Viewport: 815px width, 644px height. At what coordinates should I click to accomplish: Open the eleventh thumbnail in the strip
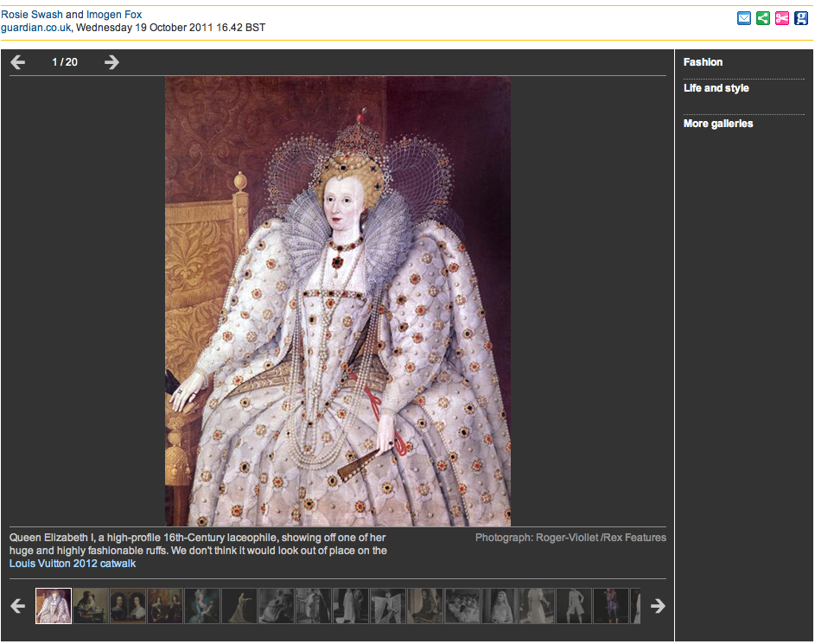coord(425,606)
